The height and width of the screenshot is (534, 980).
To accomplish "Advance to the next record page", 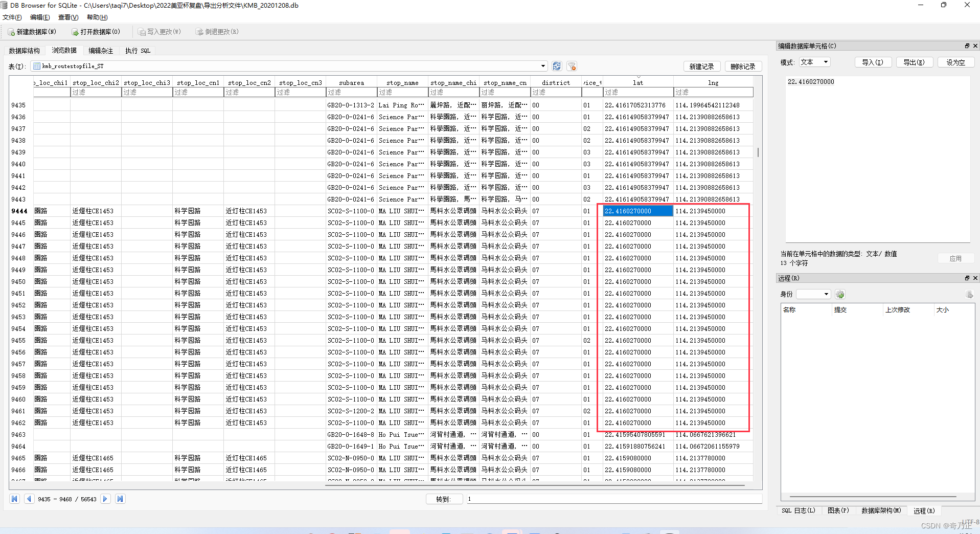I will coord(105,499).
